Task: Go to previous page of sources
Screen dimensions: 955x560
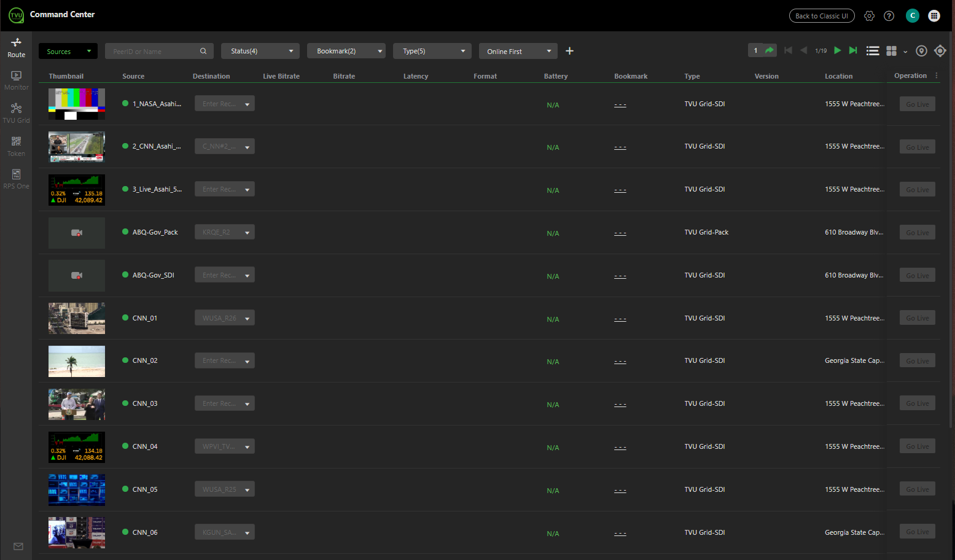Action: tap(803, 50)
